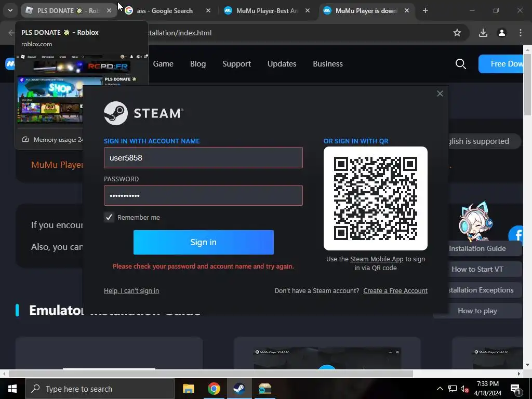
Task: Open the Chrome profile icon
Action: point(502,33)
